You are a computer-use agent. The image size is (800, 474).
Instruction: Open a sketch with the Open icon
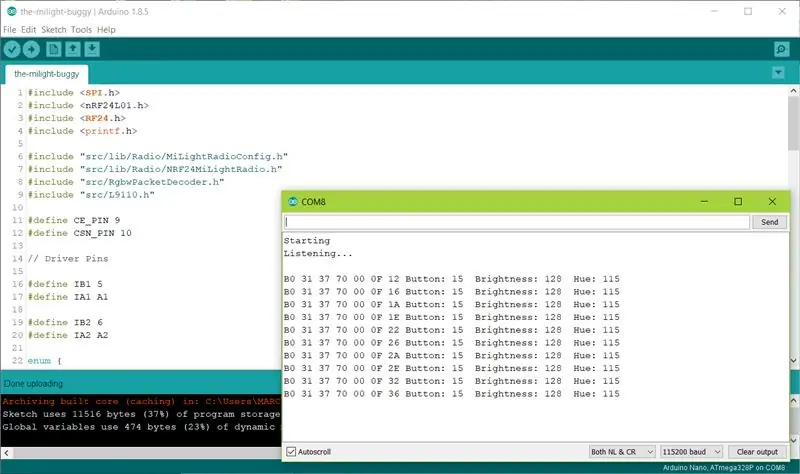pos(73,49)
